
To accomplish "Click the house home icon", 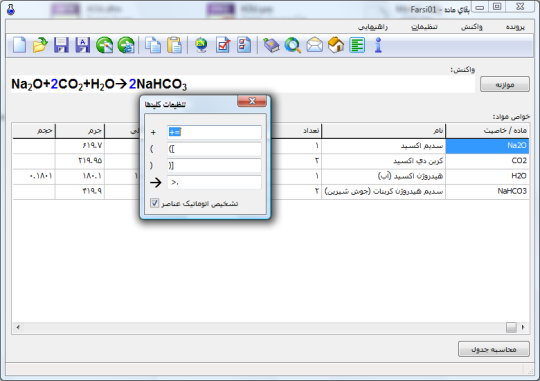I will tap(336, 45).
